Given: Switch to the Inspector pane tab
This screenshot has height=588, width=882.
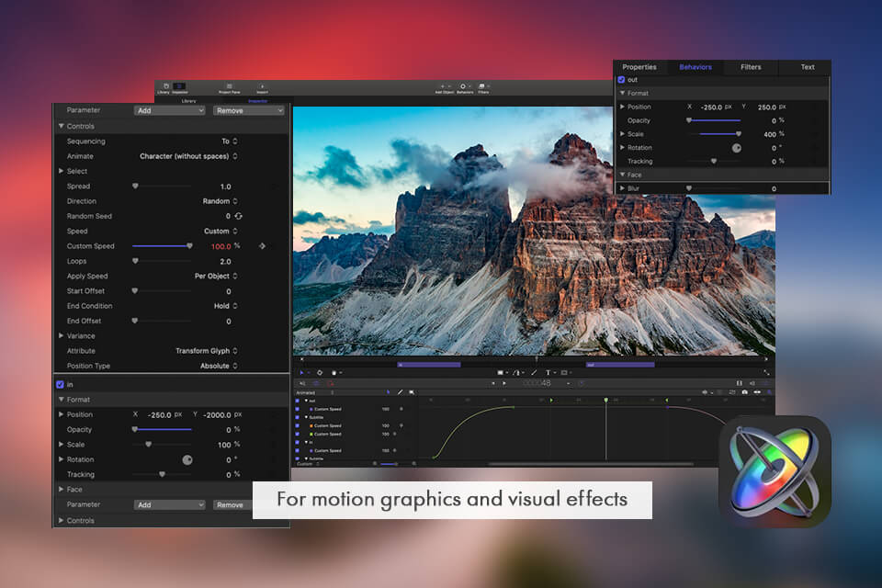Looking at the screenshot, I should [x=257, y=101].
